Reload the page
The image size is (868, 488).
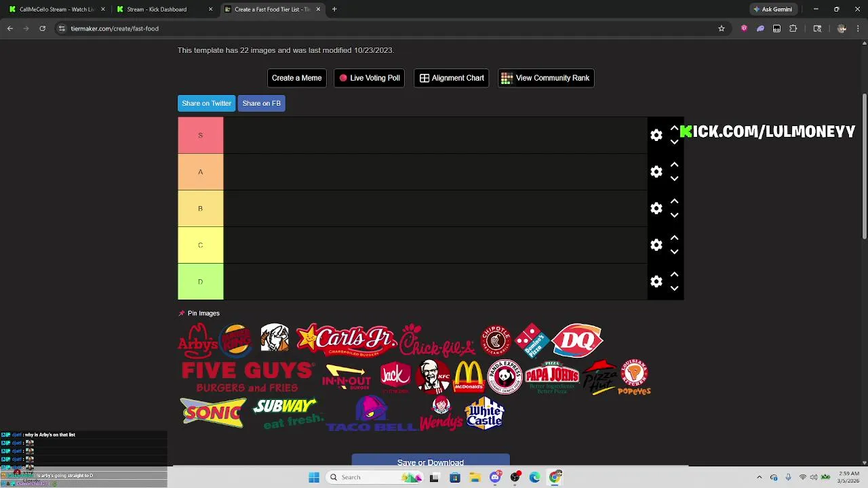[x=42, y=28]
